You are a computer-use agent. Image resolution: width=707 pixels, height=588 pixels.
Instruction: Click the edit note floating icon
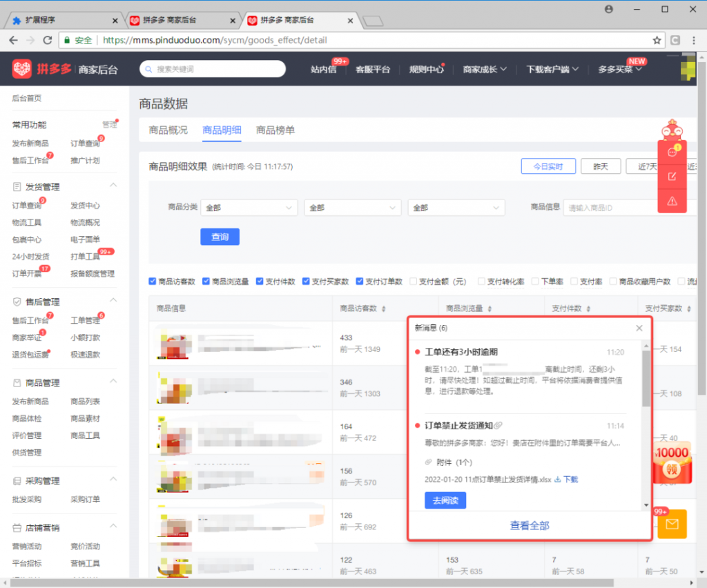(672, 177)
